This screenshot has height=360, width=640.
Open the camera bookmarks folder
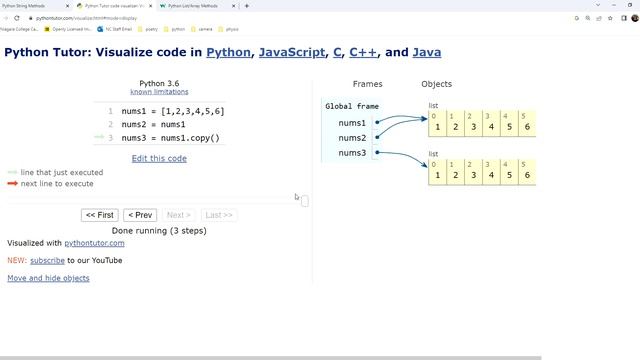(x=202, y=29)
